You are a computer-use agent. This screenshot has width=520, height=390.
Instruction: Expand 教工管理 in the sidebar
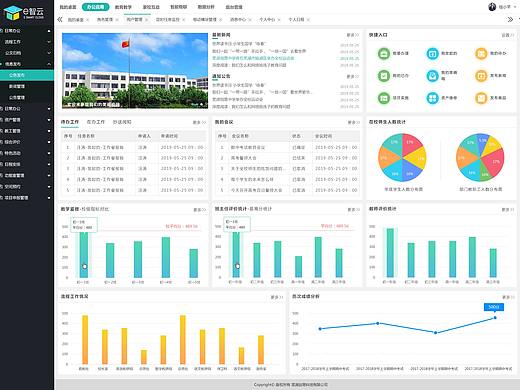(49, 131)
